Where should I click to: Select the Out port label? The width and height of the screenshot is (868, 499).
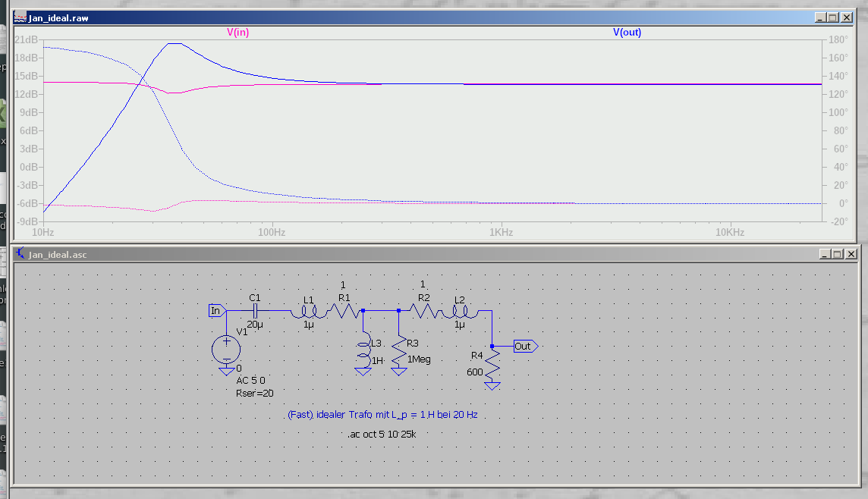525,347
